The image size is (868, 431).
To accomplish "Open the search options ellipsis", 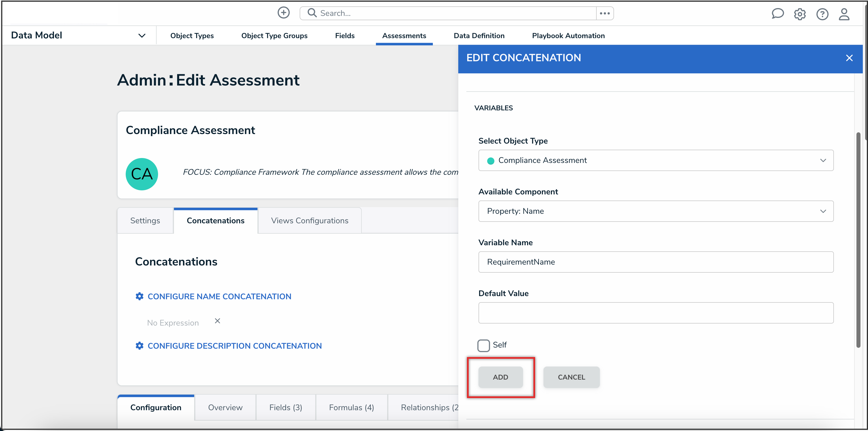I will point(604,13).
